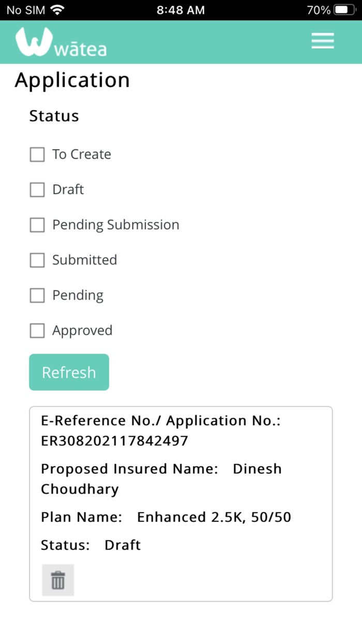362x644 pixels.
Task: Tap the Enhanced 2.5K plan name
Action: click(214, 517)
